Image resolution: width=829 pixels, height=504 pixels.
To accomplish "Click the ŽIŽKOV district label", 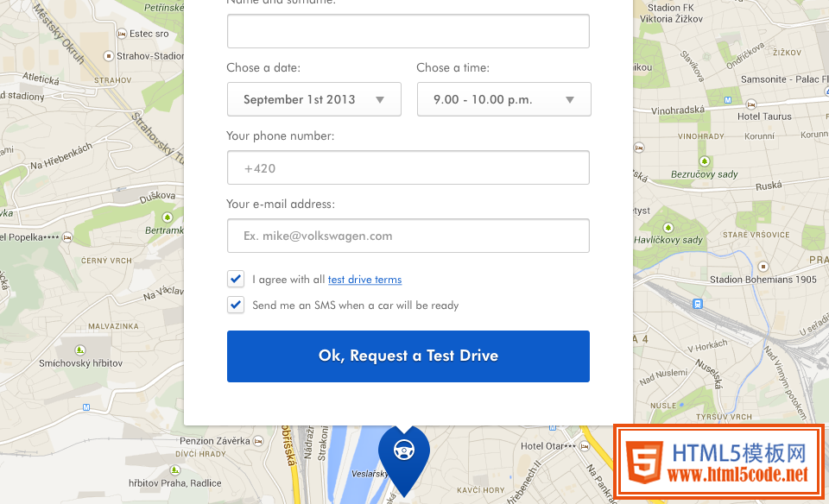I will [x=788, y=53].
